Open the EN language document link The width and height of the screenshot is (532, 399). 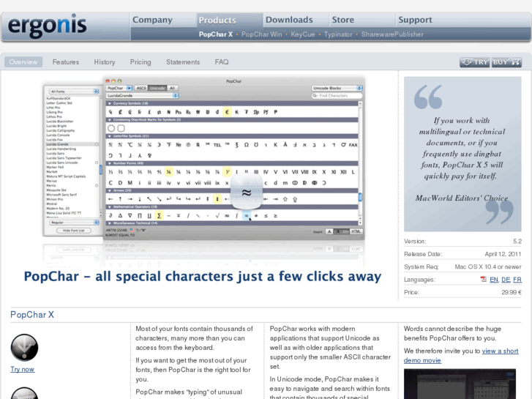click(x=494, y=280)
